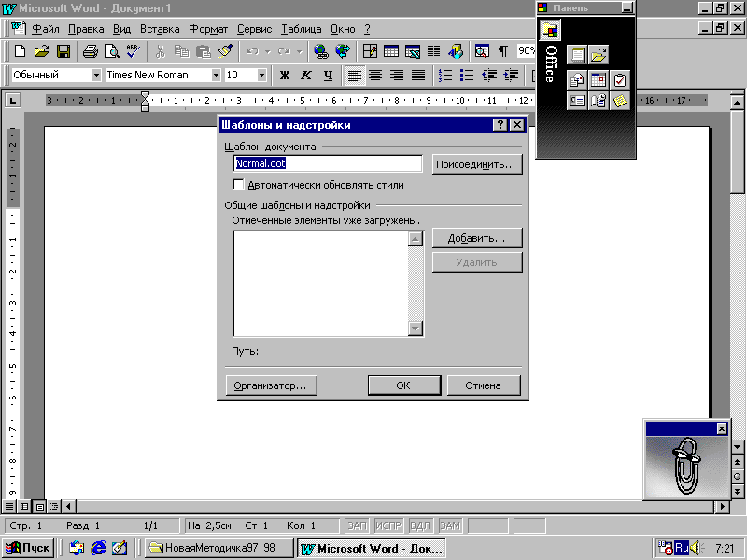Switch to НоваяМетодичка97_98 taskbar window
747x560 pixels.
click(x=219, y=548)
